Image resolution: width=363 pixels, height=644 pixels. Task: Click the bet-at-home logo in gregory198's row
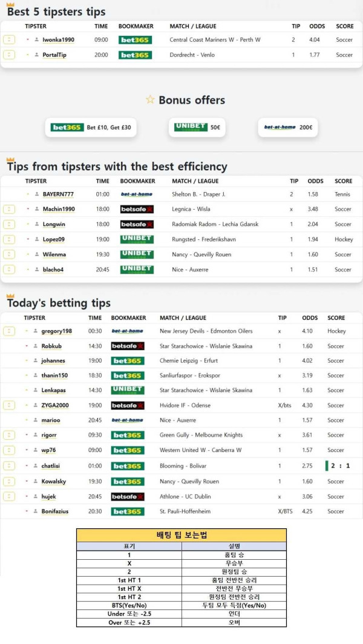128,331
